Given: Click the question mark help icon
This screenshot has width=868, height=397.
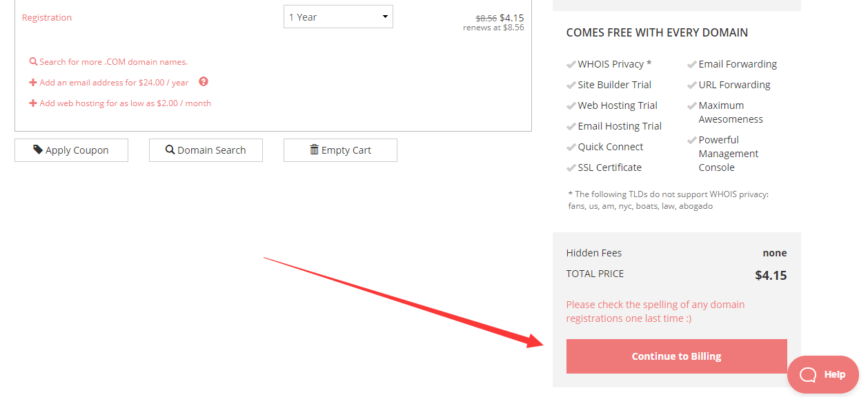Looking at the screenshot, I should (204, 81).
